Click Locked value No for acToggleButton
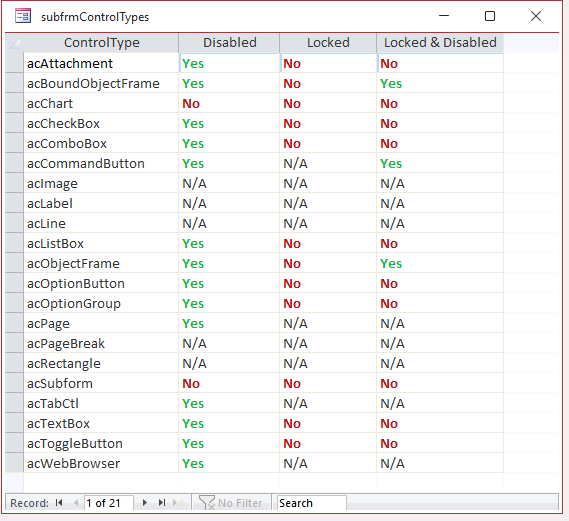The image size is (569, 521). pyautogui.click(x=328, y=443)
